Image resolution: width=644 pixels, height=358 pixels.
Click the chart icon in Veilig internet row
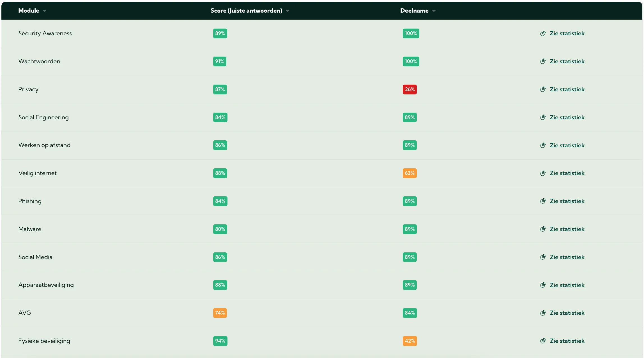pos(543,173)
